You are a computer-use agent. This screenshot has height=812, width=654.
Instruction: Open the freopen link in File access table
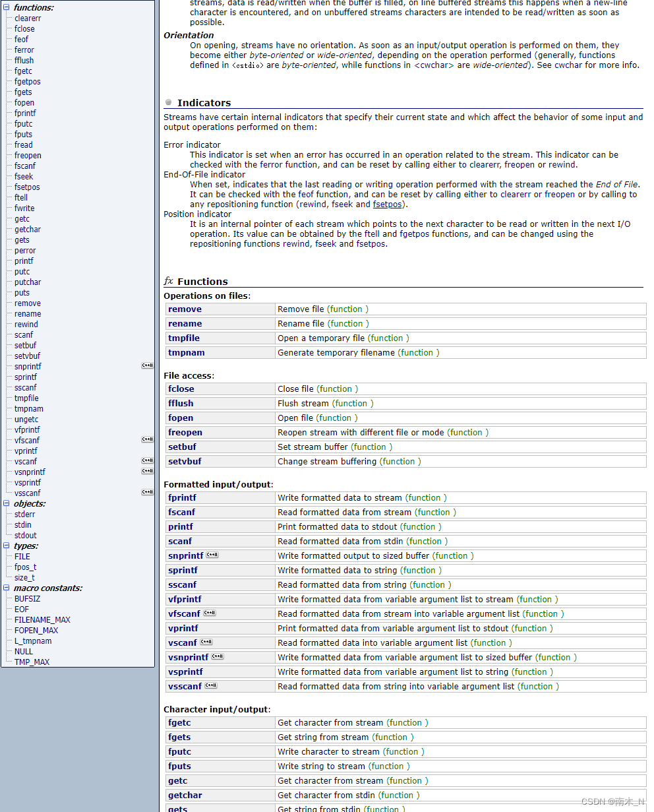185,433
